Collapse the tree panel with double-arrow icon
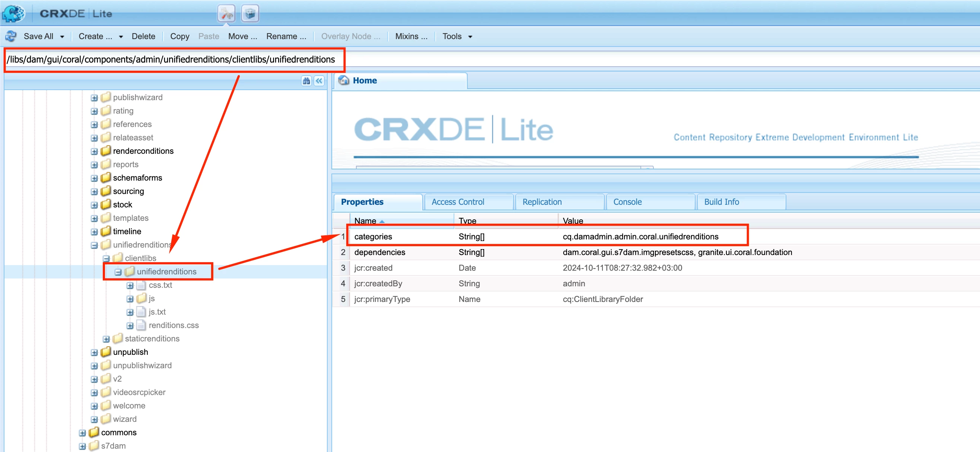The width and height of the screenshot is (980, 452). pyautogui.click(x=319, y=81)
